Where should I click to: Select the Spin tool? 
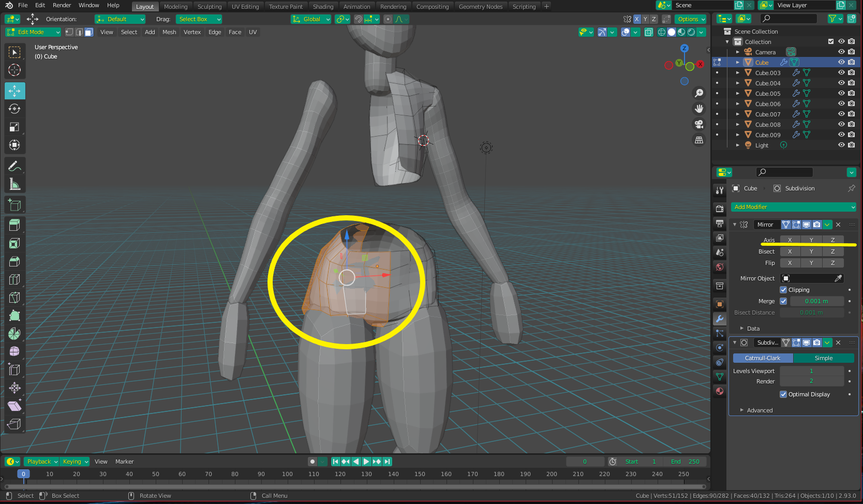[x=14, y=334]
